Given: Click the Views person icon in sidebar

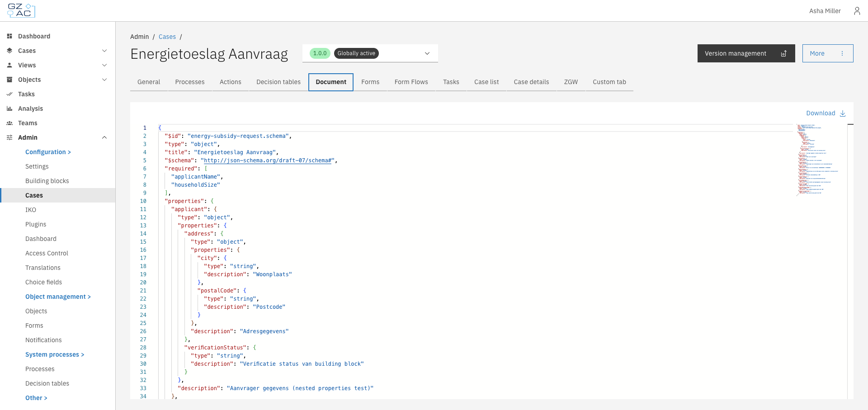Looking at the screenshot, I should click(x=9, y=65).
